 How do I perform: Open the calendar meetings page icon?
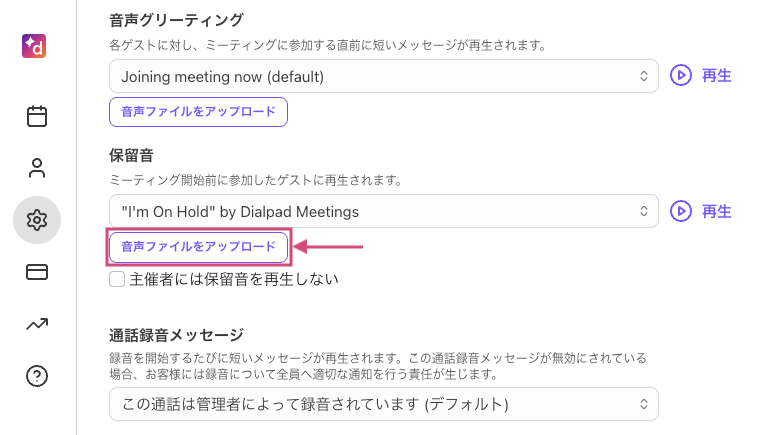[x=37, y=117]
